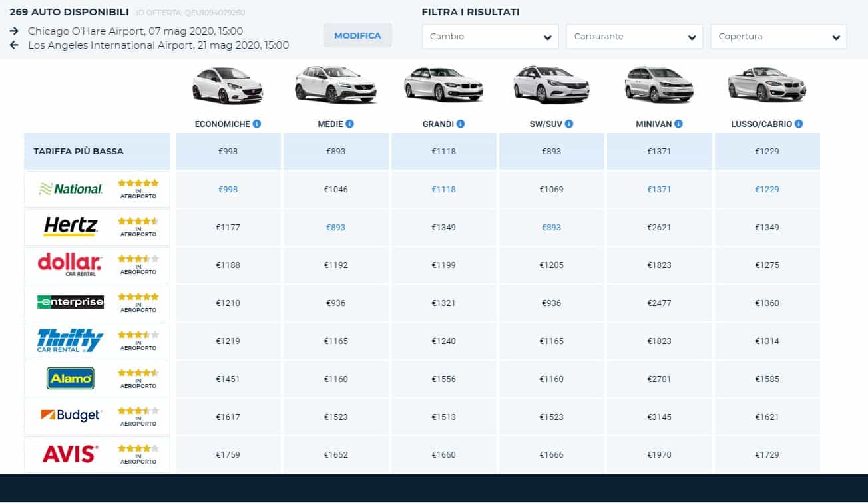Click Hertz's €893 SW/SUV price
This screenshot has height=503, width=868.
(x=551, y=227)
